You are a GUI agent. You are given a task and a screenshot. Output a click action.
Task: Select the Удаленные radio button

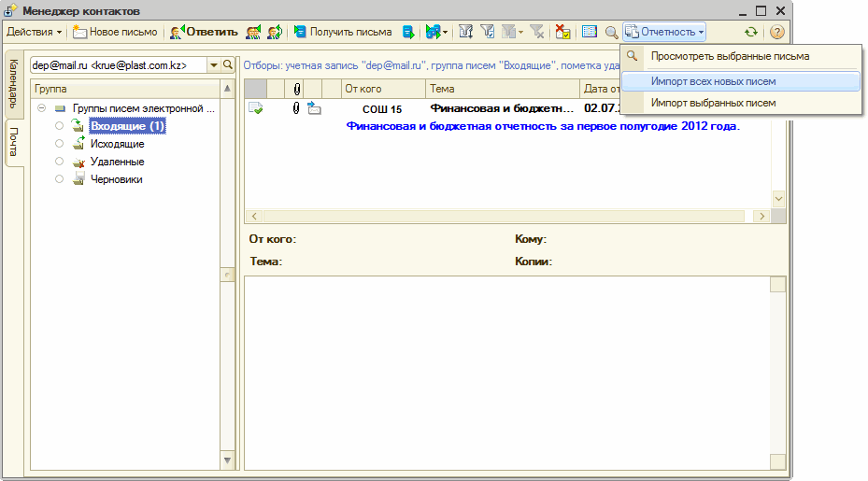pyautogui.click(x=60, y=162)
